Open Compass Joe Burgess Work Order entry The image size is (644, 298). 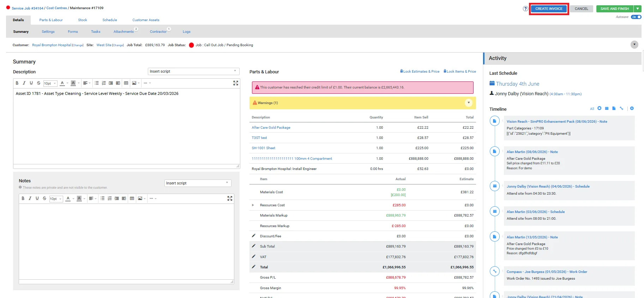point(547,272)
